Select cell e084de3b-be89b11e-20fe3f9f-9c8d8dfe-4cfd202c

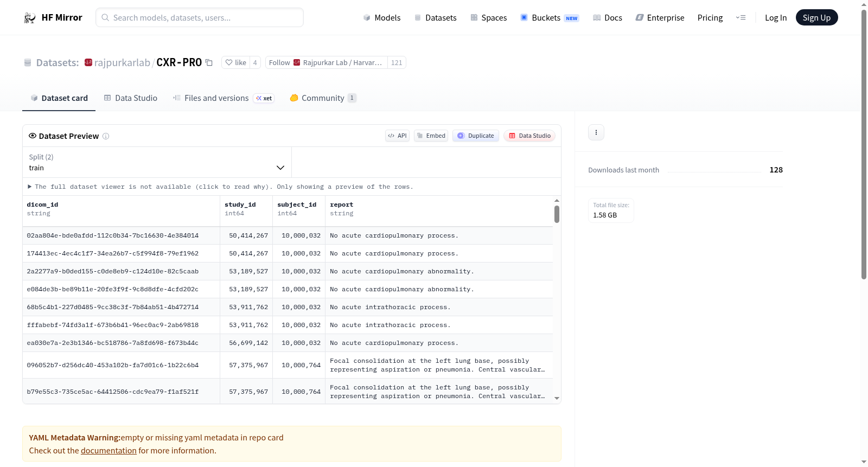121,290
